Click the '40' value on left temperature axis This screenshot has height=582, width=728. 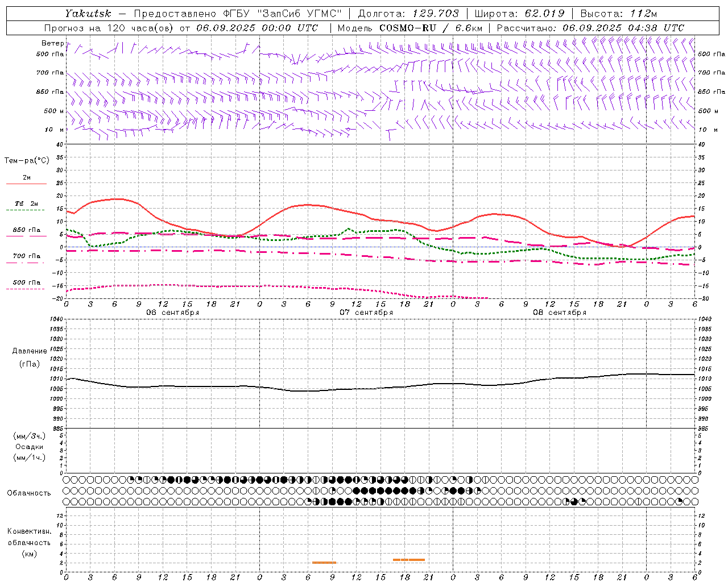(59, 144)
